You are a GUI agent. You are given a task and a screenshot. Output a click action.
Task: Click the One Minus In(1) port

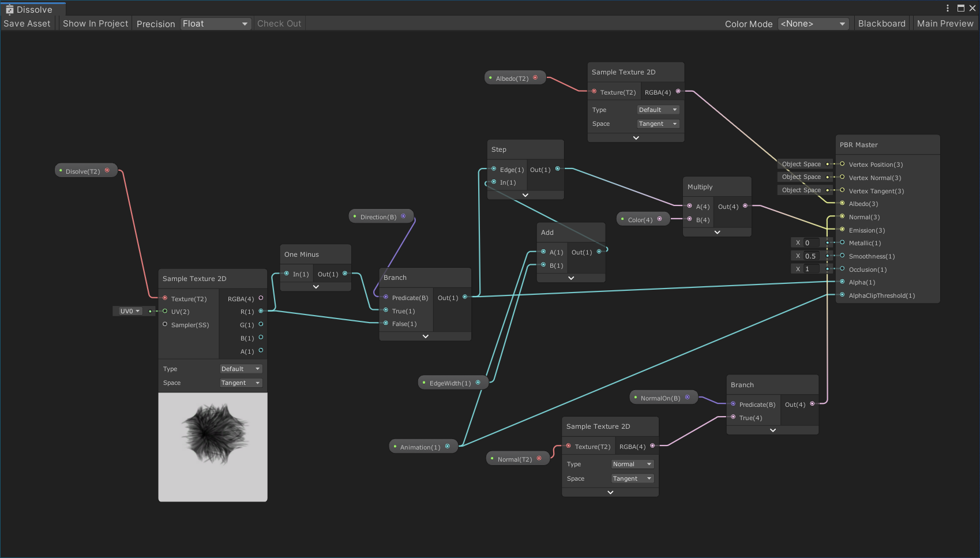(x=287, y=274)
